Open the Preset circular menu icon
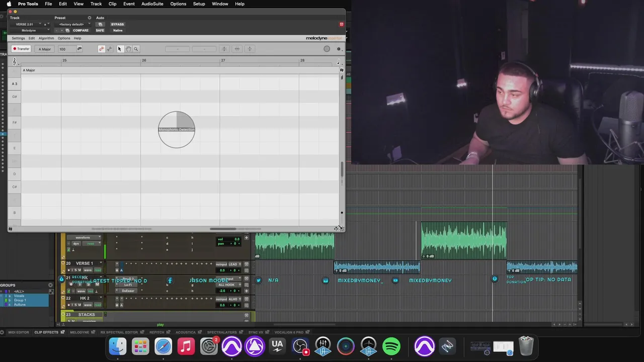Viewport: 644px width, 362px height. click(x=90, y=18)
